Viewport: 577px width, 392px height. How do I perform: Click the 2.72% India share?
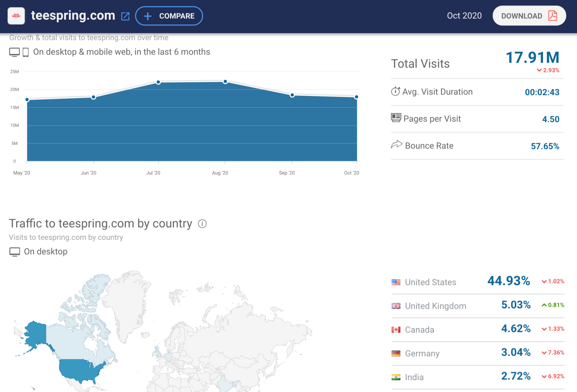coord(516,376)
